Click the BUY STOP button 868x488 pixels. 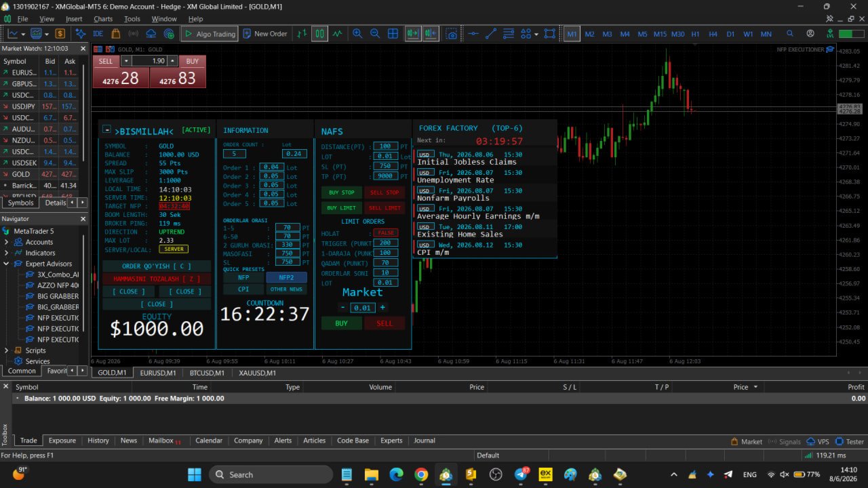tap(341, 192)
